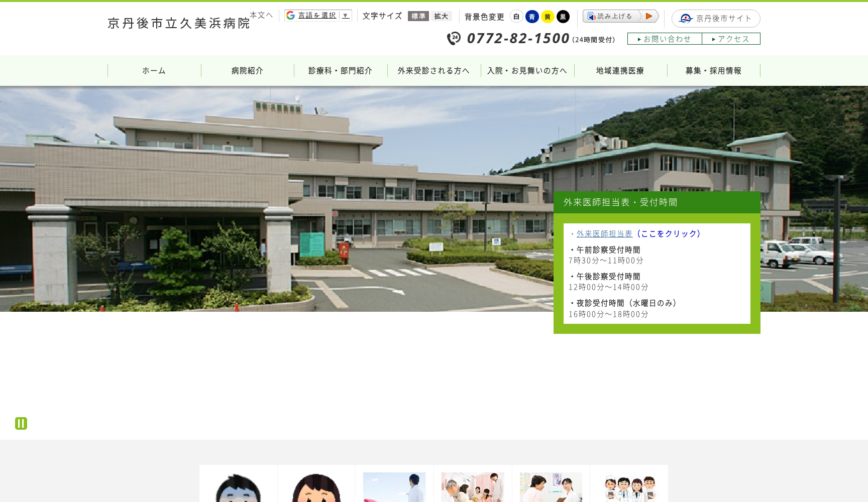This screenshot has width=868, height=502.
Task: Select the woman illustration thumbnail
Action: coord(316,487)
